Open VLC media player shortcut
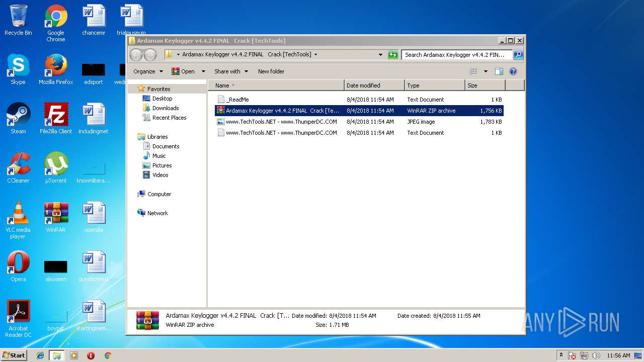Image resolution: width=644 pixels, height=362 pixels. tap(18, 220)
